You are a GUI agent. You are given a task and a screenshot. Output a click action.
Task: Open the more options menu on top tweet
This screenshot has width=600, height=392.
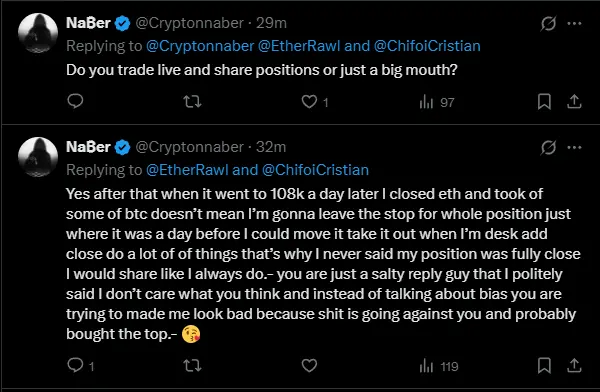[574, 23]
